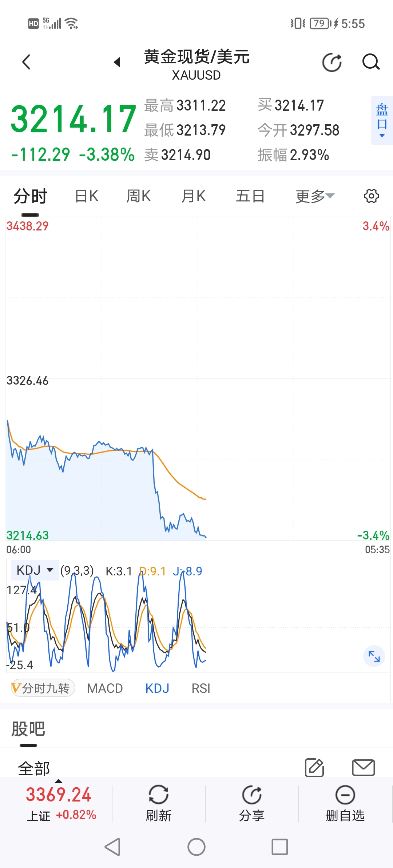Tap the compose post pencil icon

[x=314, y=768]
